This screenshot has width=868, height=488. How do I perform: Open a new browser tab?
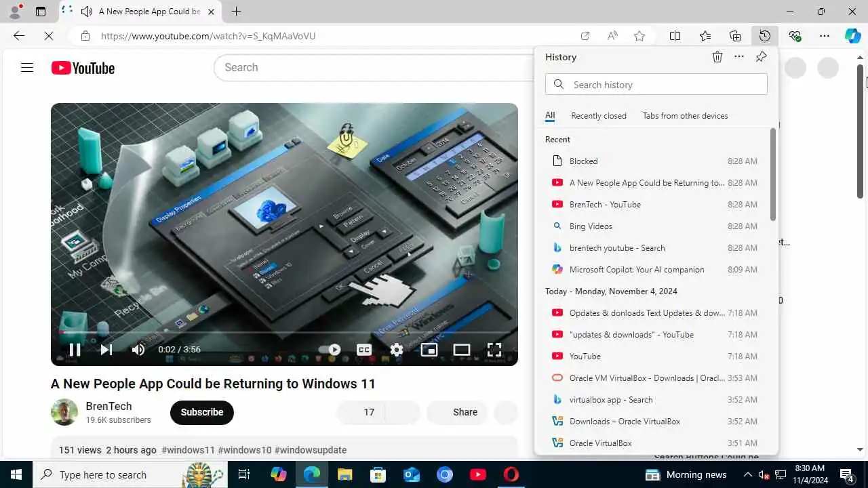tap(236, 12)
